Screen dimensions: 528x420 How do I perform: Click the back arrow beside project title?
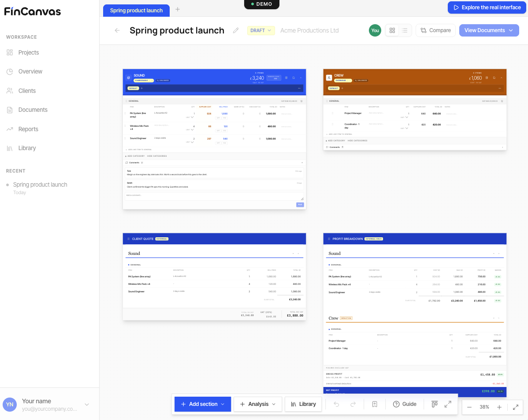(117, 30)
